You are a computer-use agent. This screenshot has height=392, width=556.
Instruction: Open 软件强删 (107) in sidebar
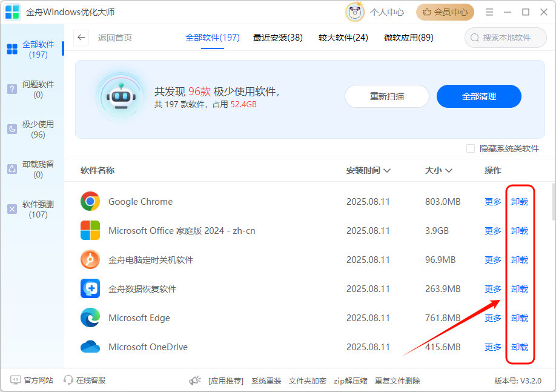[x=32, y=209]
